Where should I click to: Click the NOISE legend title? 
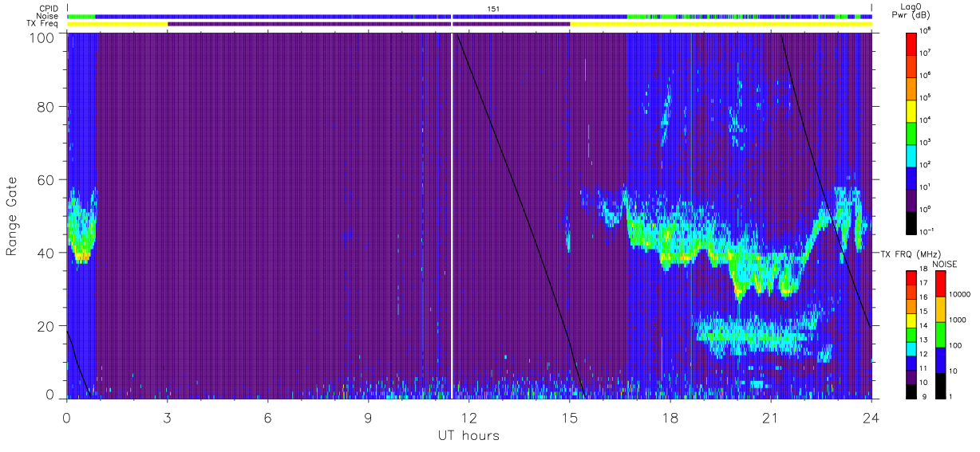[x=945, y=263]
